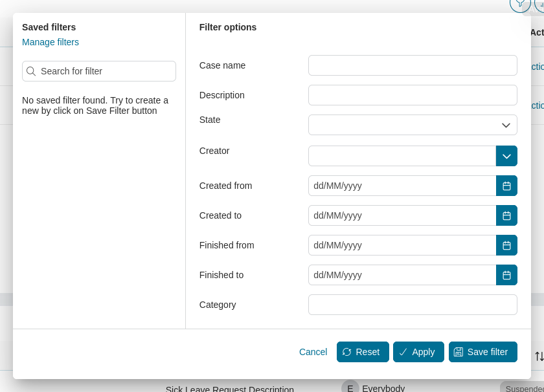
Task: Cancel the filter dialog
Action: coord(313,352)
